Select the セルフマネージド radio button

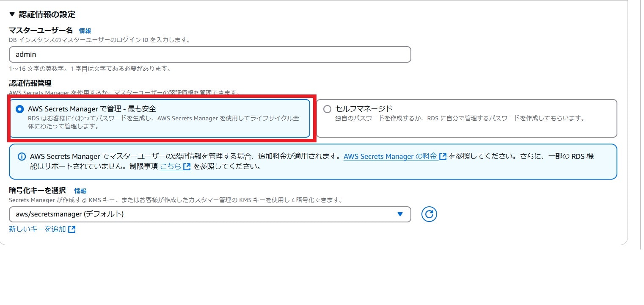click(x=328, y=109)
